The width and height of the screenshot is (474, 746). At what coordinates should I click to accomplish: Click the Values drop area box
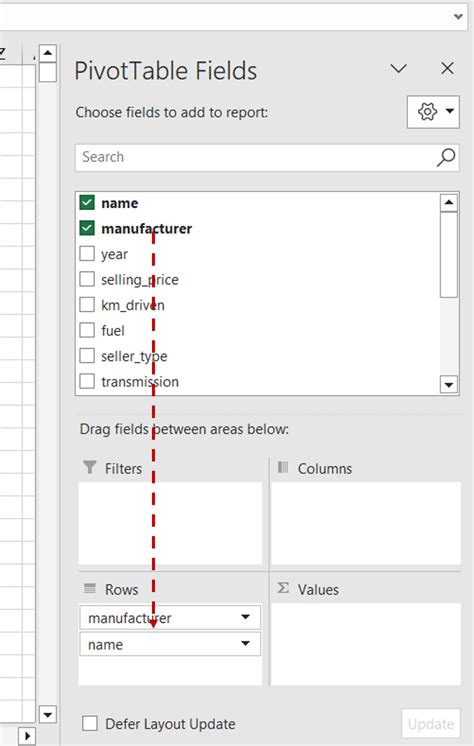point(365,644)
